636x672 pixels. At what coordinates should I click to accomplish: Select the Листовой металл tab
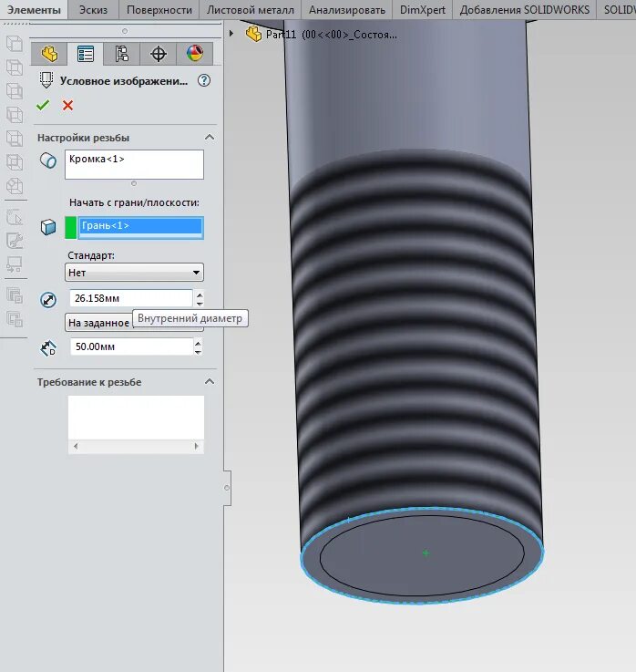coord(250,9)
